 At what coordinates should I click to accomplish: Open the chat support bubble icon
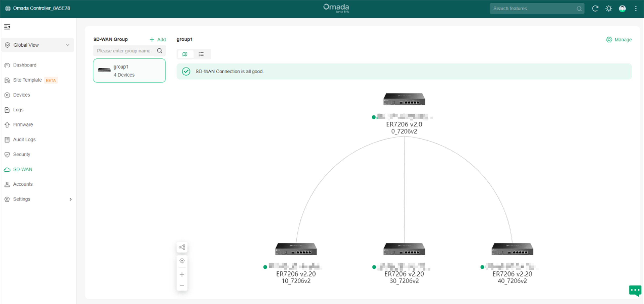tap(635, 291)
